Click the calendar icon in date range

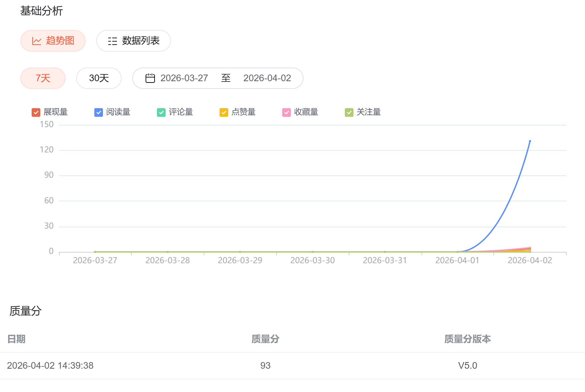click(x=150, y=78)
